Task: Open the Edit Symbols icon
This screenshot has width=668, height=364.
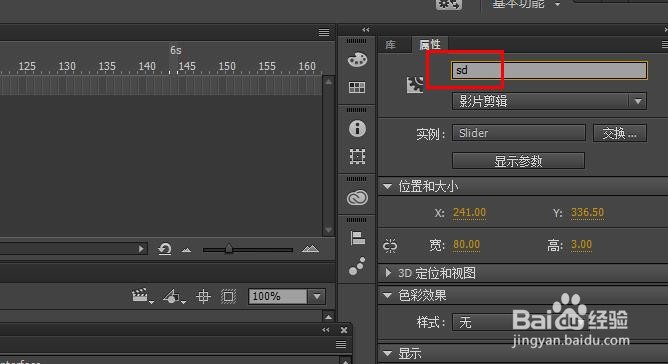Action: 173,296
